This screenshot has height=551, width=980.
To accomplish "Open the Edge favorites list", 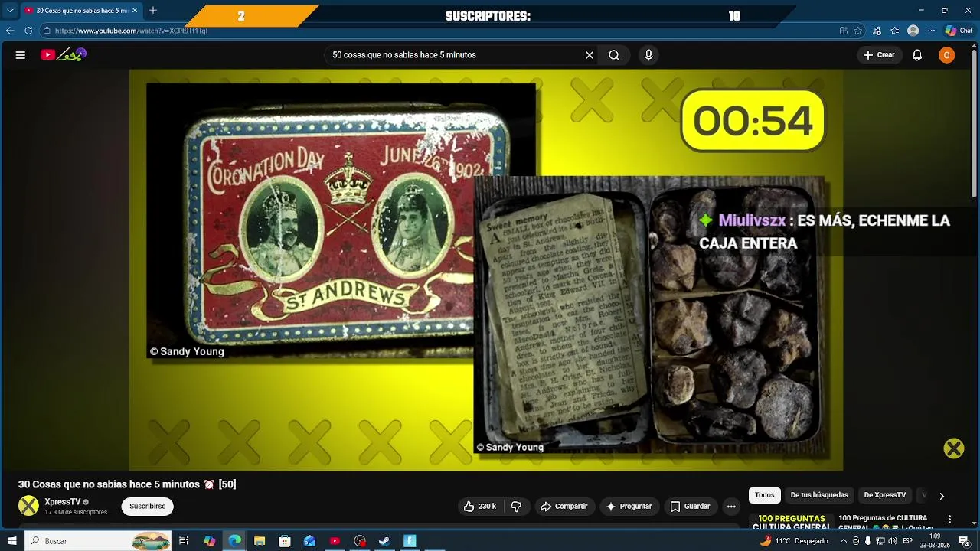I will point(895,31).
